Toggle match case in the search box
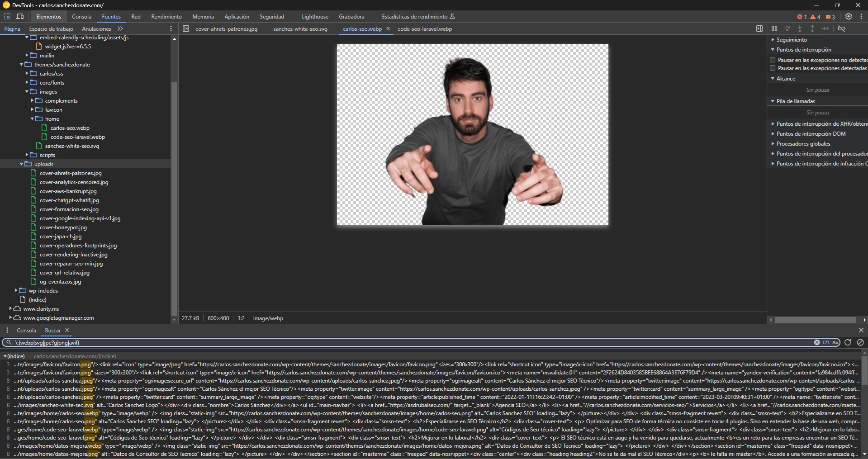Screen dimensions: 868x459 (835, 342)
